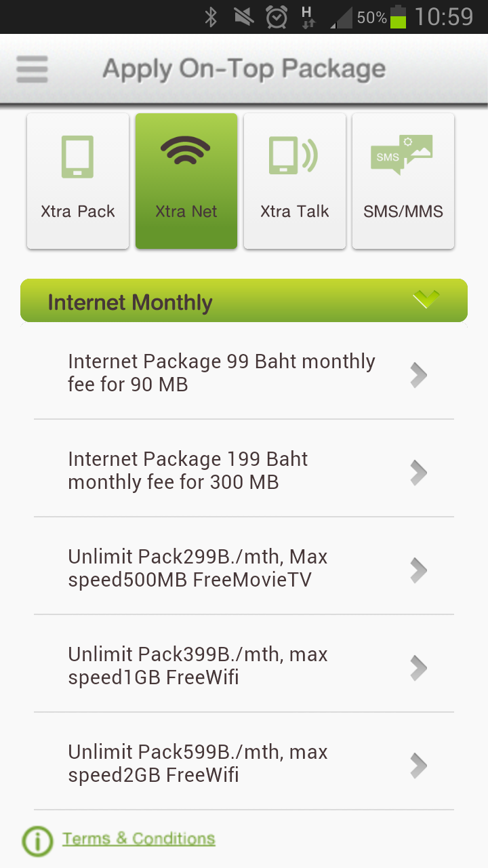The width and height of the screenshot is (488, 868).
Task: Open arrow next to Unlimit Pack299B
Action: pyautogui.click(x=418, y=570)
